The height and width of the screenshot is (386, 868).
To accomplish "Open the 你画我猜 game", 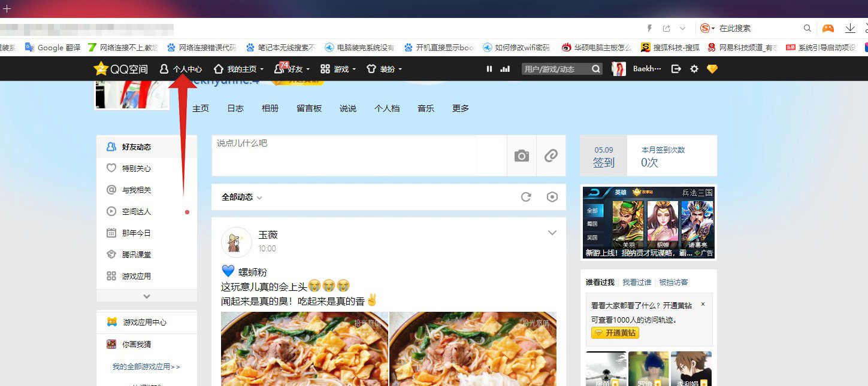I will point(147,344).
